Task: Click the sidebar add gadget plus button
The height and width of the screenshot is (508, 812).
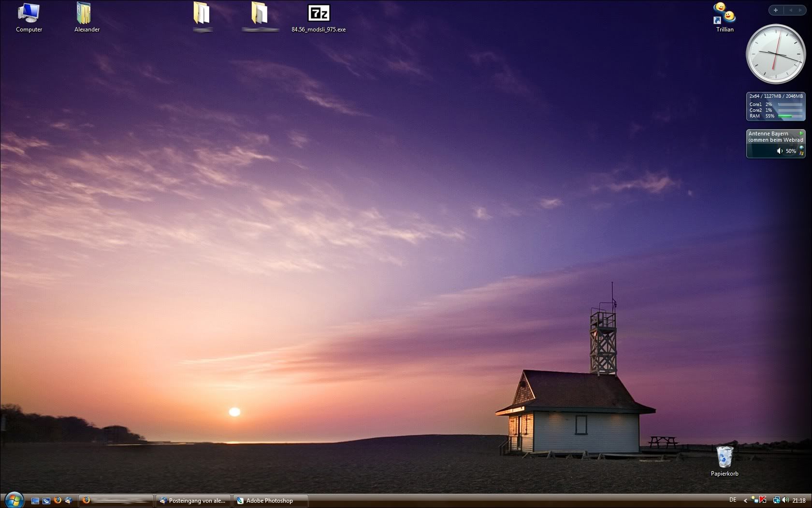Action: tap(776, 10)
